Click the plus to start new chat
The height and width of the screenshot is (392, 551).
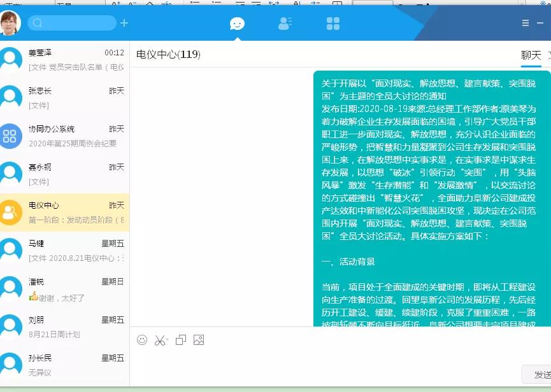click(124, 23)
